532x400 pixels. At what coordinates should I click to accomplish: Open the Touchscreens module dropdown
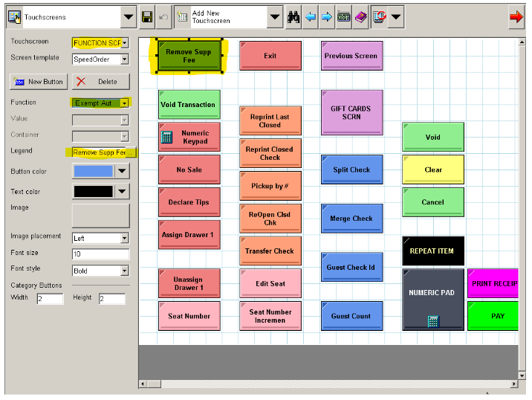point(129,17)
